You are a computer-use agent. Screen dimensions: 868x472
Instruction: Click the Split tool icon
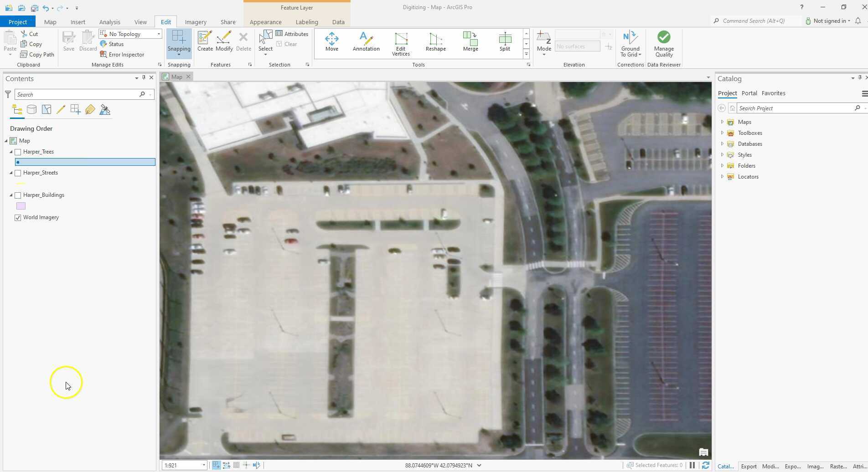tap(505, 41)
